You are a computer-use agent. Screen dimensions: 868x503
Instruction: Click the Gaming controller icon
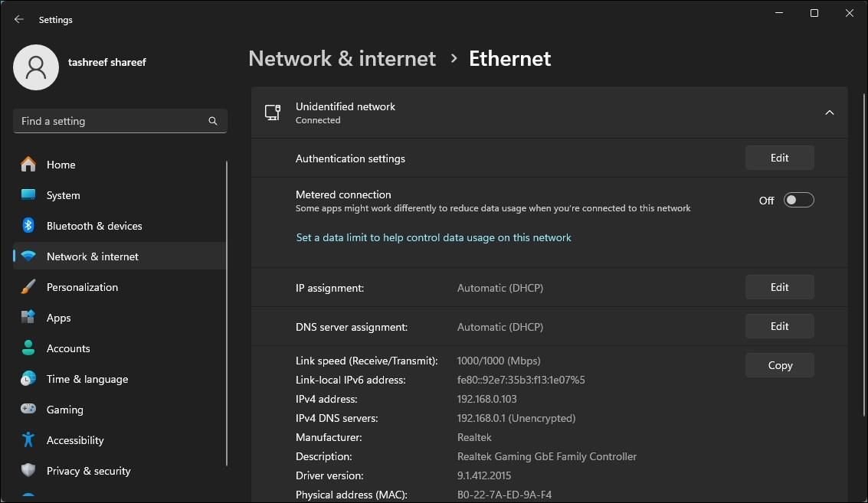point(28,410)
